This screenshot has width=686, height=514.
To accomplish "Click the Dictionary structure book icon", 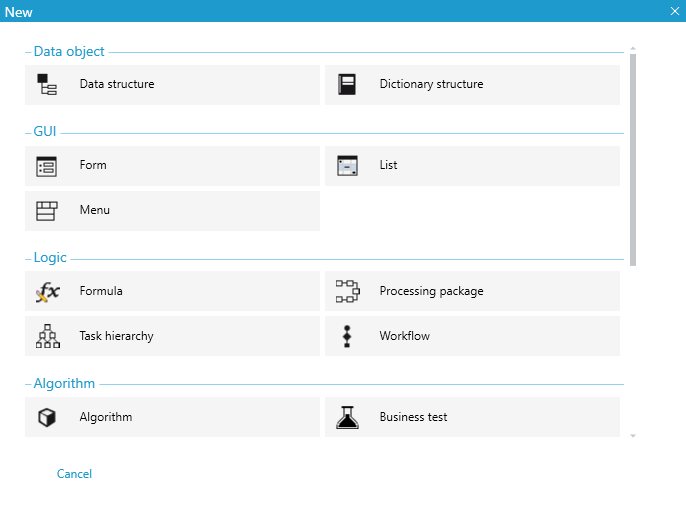I will point(347,84).
